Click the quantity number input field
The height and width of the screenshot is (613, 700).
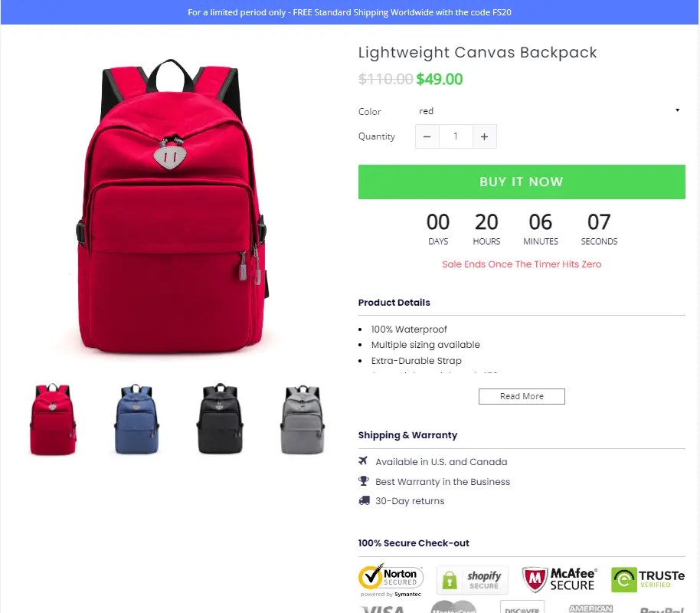pyautogui.click(x=456, y=136)
